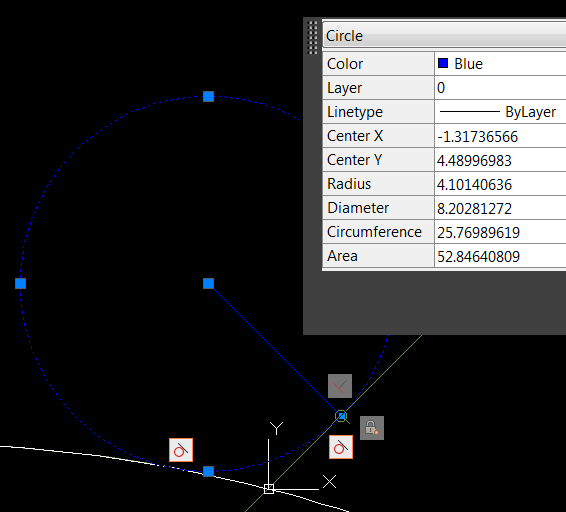
Task: Click the padlock fix constraint badge
Action: tap(372, 428)
